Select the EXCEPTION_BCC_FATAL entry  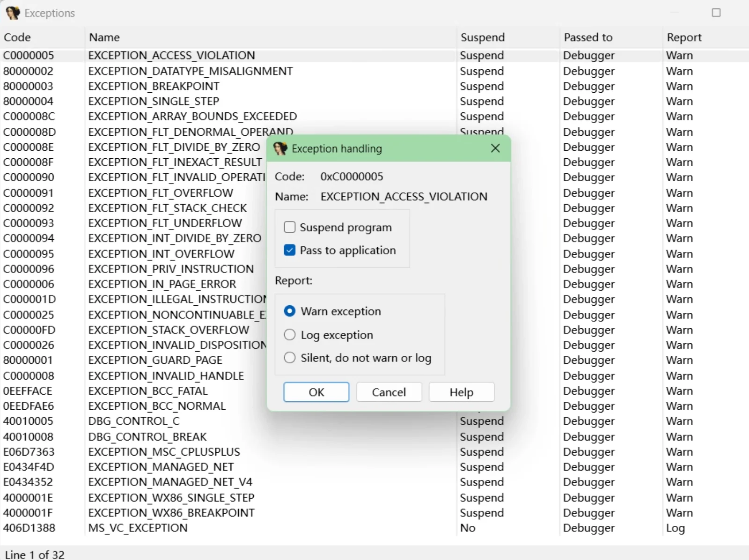147,391
